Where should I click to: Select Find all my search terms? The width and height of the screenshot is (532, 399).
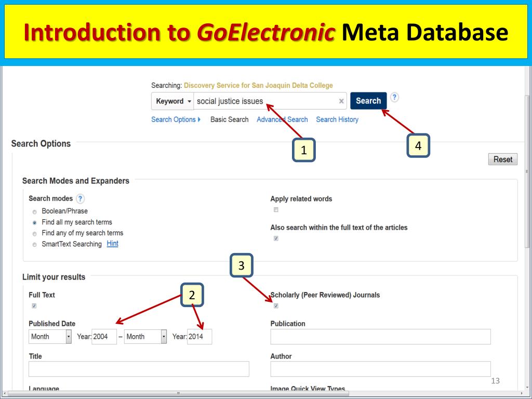click(x=34, y=222)
